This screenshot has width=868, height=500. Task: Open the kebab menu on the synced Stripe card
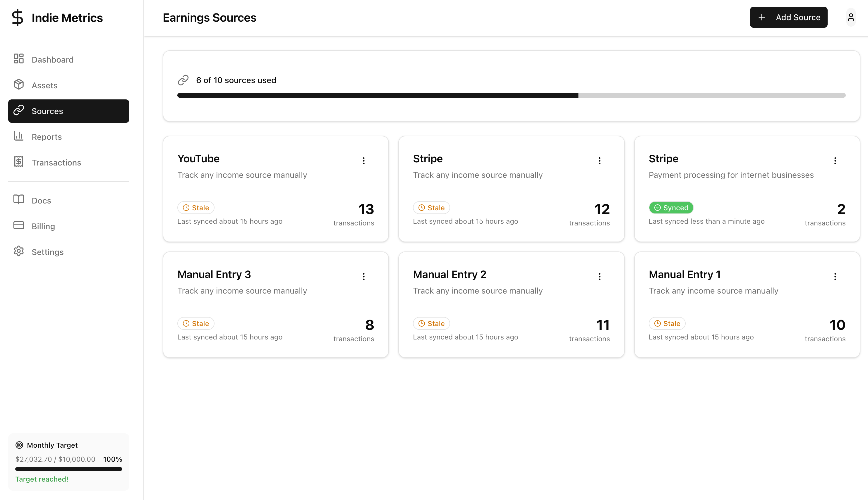pyautogui.click(x=835, y=160)
